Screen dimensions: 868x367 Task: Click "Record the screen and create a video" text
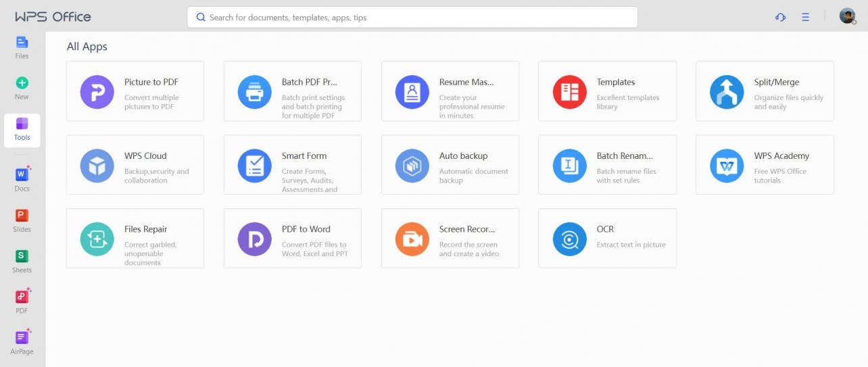469,249
